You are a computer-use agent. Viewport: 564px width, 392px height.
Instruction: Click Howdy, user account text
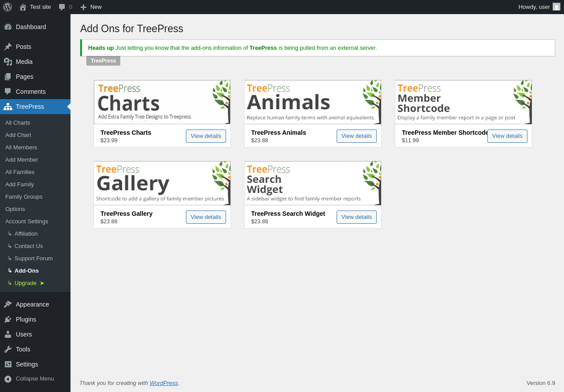click(534, 7)
